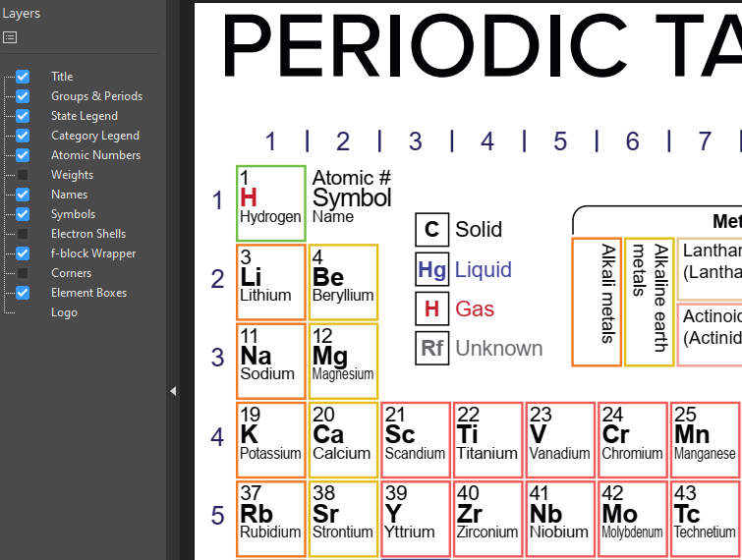742x560 pixels.
Task: Click the Liquid legend label
Action: [x=484, y=269]
